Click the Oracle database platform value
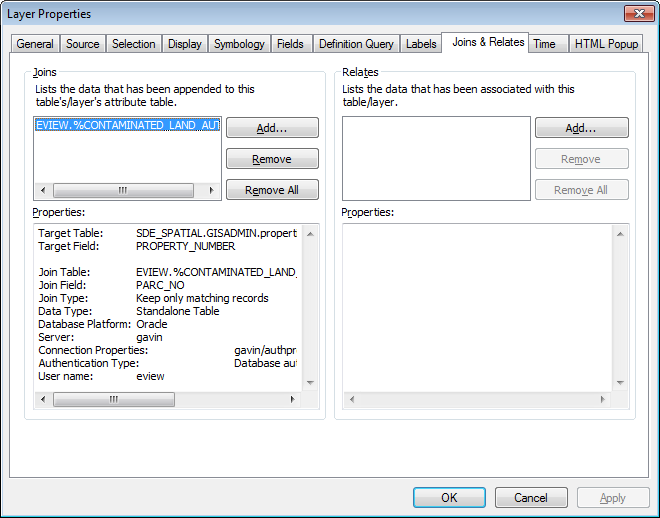660x518 pixels. pos(152,324)
